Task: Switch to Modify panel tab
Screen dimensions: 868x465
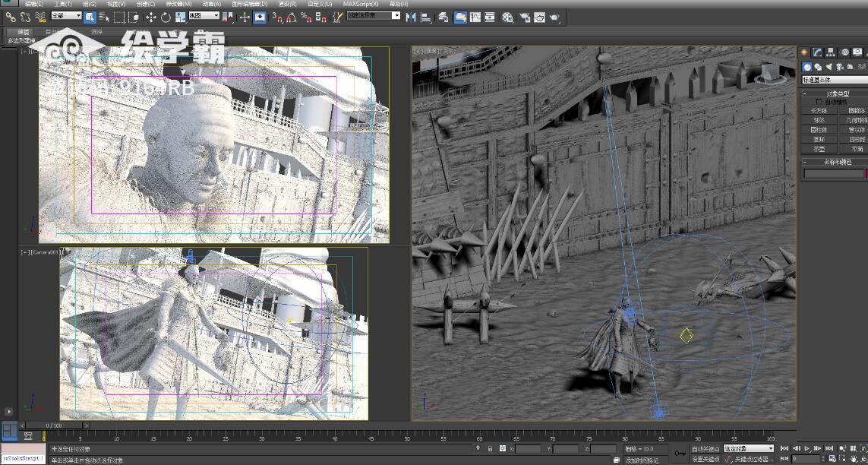Action: point(818,52)
